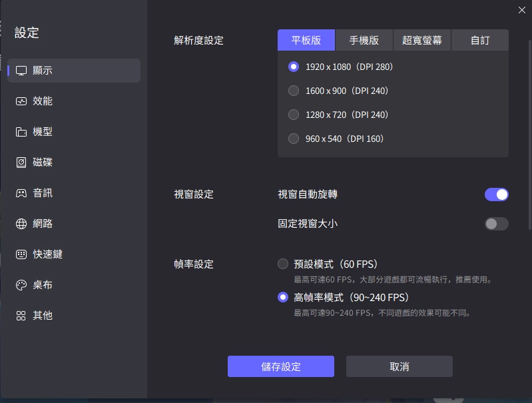Switch to 手機版 resolution tab

tap(364, 40)
